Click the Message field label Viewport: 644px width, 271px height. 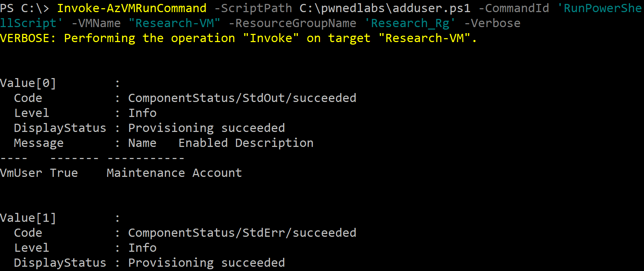point(39,143)
